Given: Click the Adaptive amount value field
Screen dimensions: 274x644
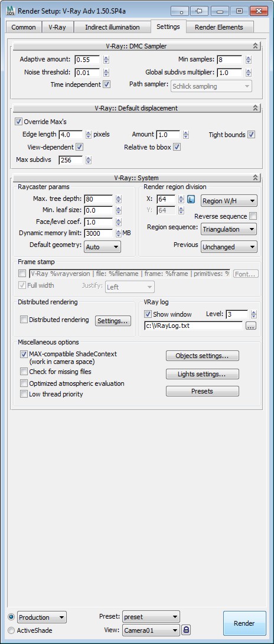Looking at the screenshot, I should click(87, 60).
